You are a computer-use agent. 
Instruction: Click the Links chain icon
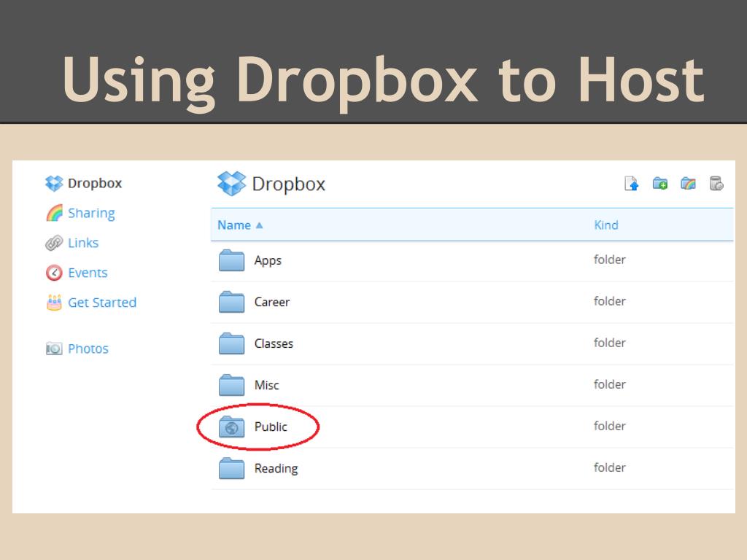tap(54, 243)
